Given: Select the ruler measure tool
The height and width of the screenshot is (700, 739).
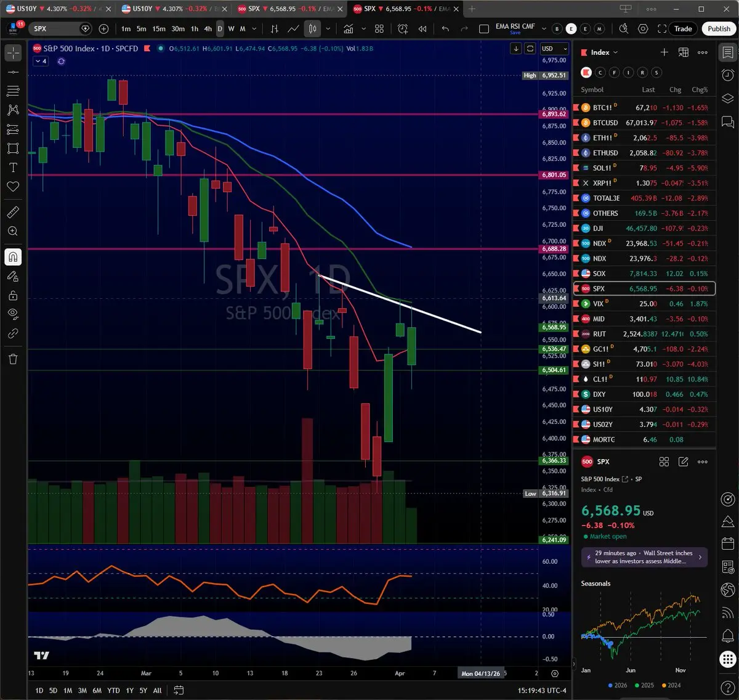Looking at the screenshot, I should click(x=13, y=212).
